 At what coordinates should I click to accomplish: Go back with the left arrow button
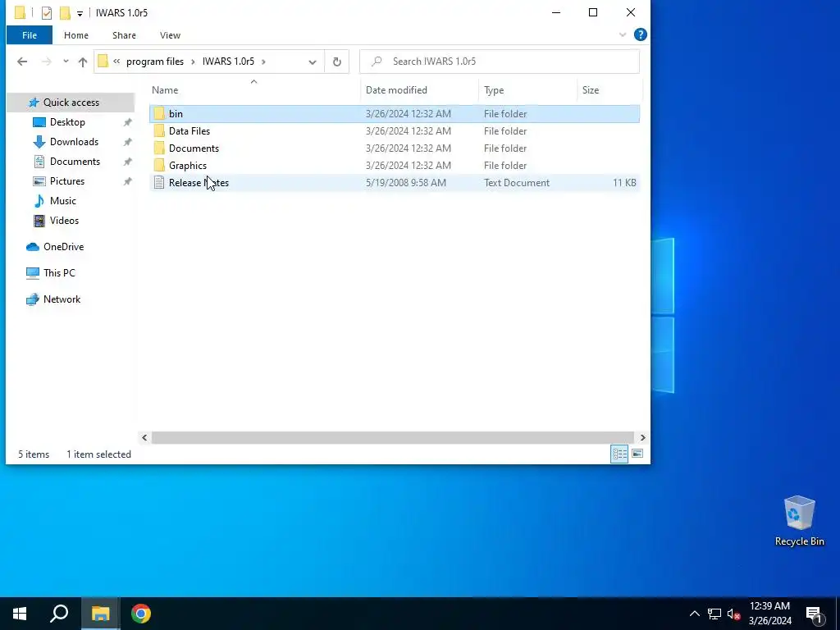(x=22, y=62)
